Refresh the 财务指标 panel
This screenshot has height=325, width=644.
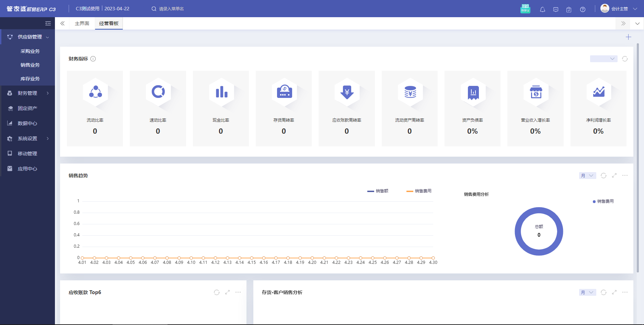(x=625, y=59)
